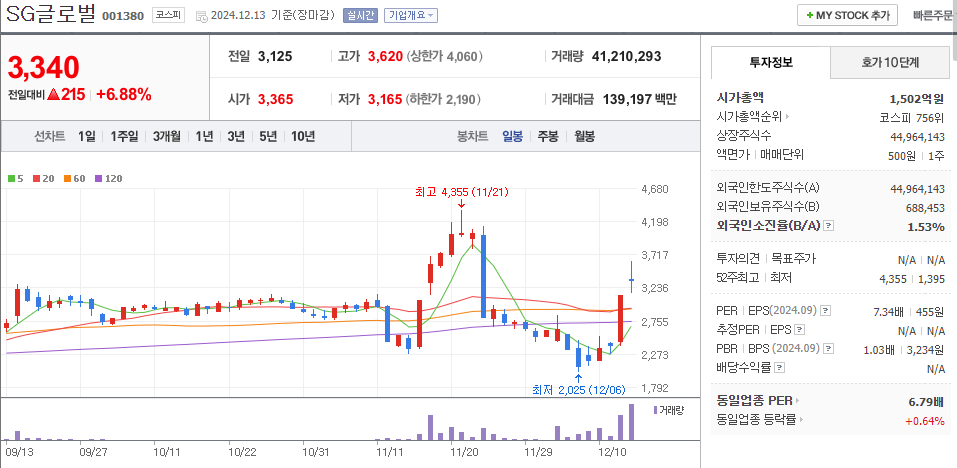Click the current price 3,340

pos(44,67)
